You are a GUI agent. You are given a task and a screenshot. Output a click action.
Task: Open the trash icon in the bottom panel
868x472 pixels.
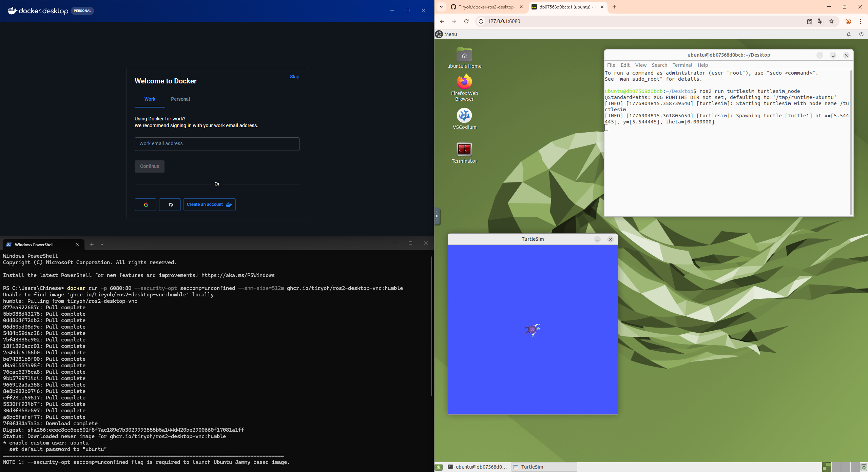click(864, 467)
